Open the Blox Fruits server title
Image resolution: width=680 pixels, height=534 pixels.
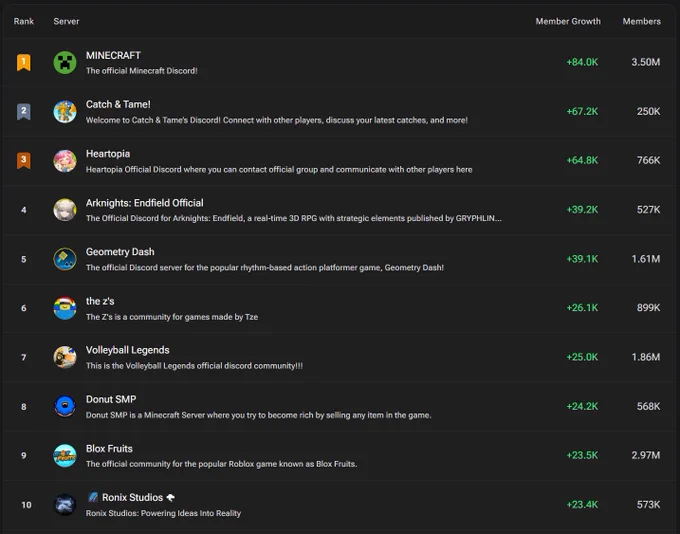click(x=109, y=449)
